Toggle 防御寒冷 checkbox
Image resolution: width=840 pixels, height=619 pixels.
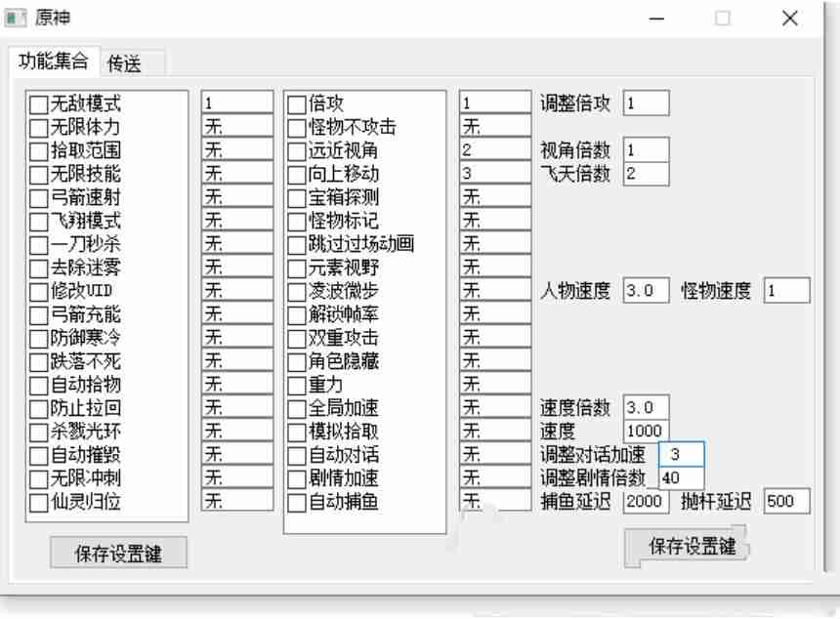click(x=38, y=339)
